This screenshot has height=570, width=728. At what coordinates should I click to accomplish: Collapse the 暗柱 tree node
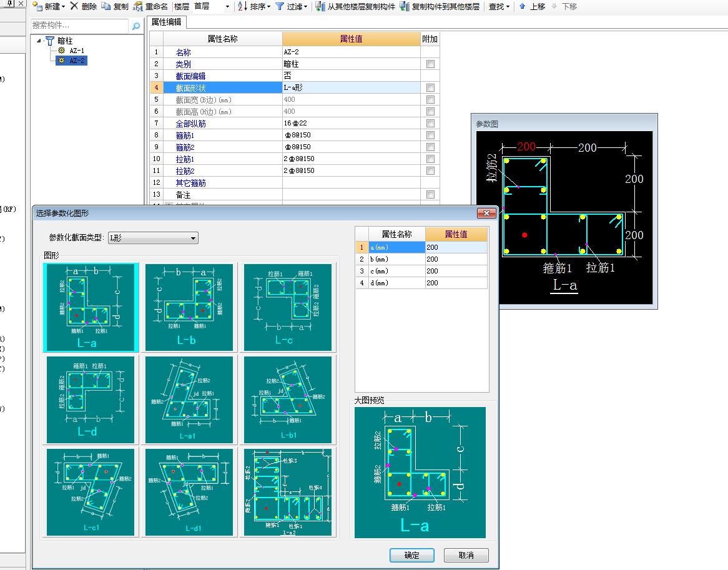39,41
